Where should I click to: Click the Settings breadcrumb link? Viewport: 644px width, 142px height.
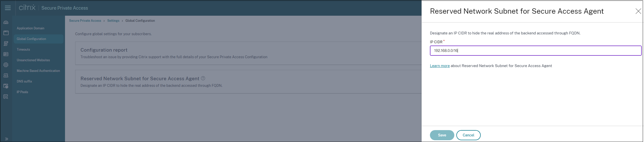click(113, 21)
